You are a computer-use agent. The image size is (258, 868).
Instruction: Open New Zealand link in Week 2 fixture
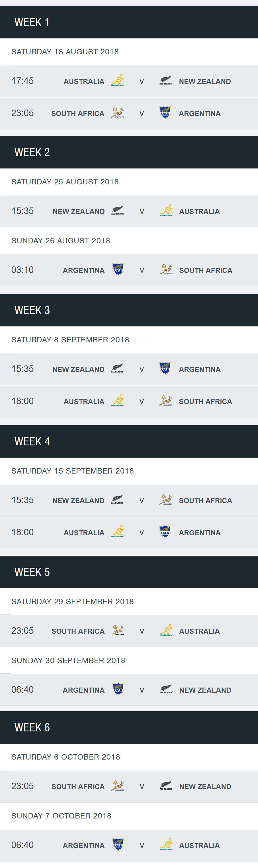tap(79, 212)
